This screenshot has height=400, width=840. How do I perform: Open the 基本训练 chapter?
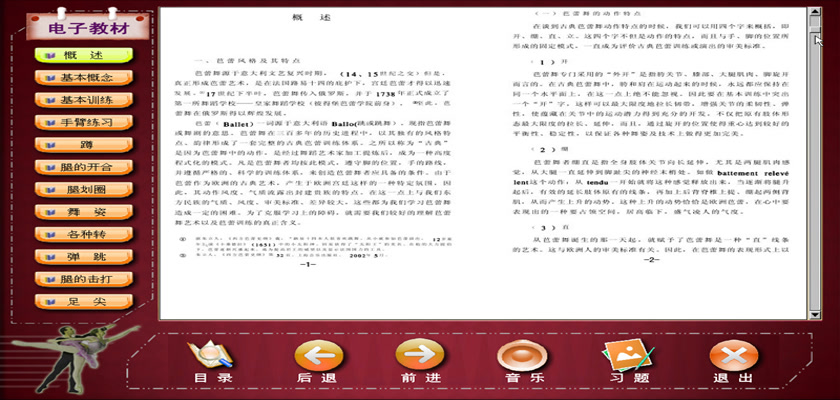tap(84, 100)
